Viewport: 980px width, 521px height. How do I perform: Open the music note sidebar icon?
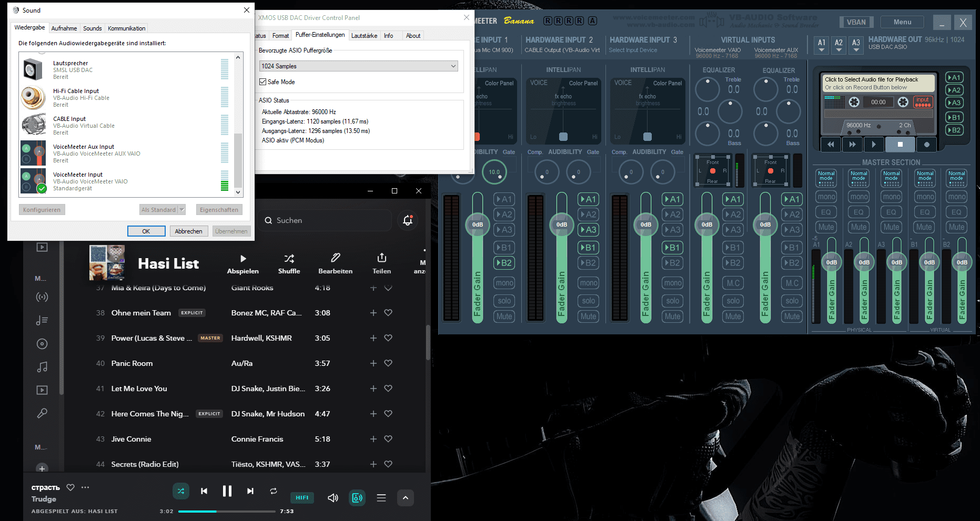pos(42,367)
